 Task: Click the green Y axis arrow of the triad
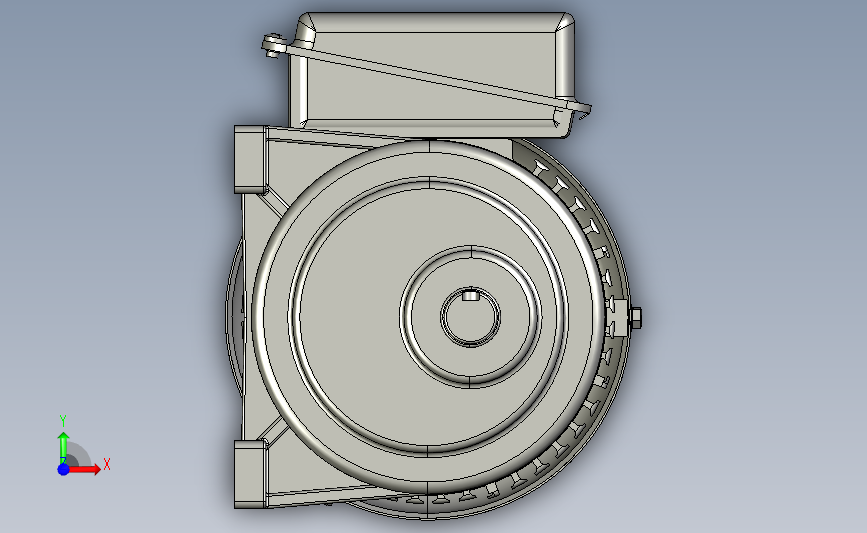[x=64, y=447]
